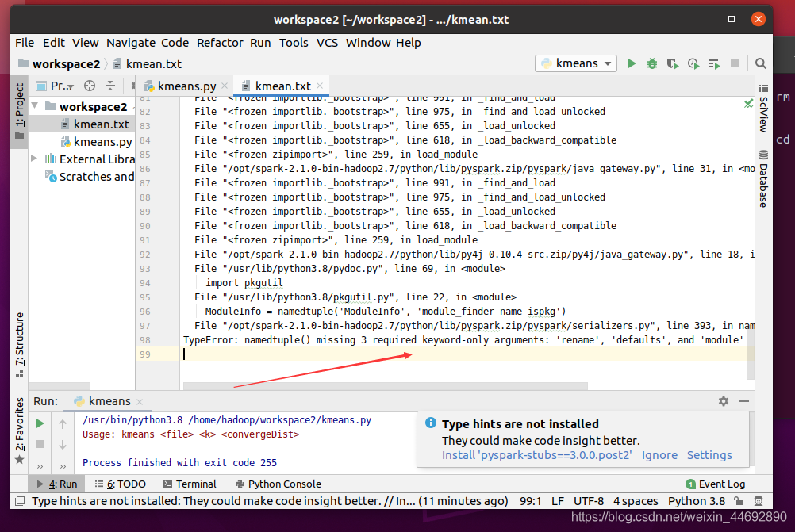Click the inspector hat icon in status bar
795x532 pixels.
pyautogui.click(x=759, y=501)
